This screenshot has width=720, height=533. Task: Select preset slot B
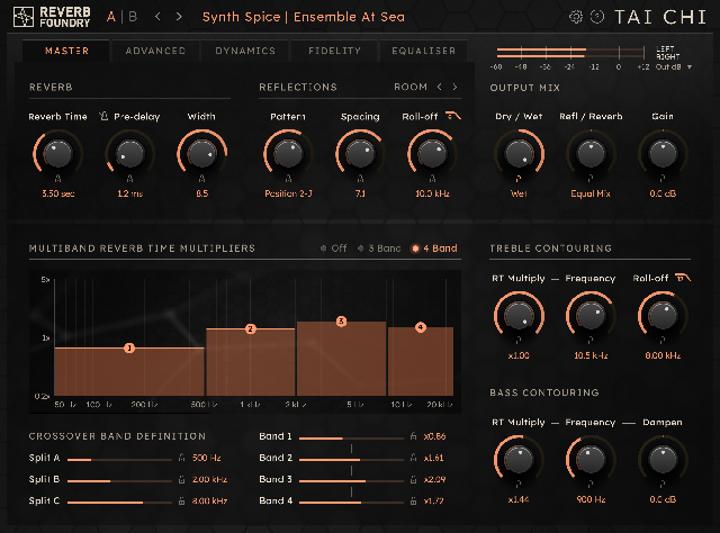(133, 17)
